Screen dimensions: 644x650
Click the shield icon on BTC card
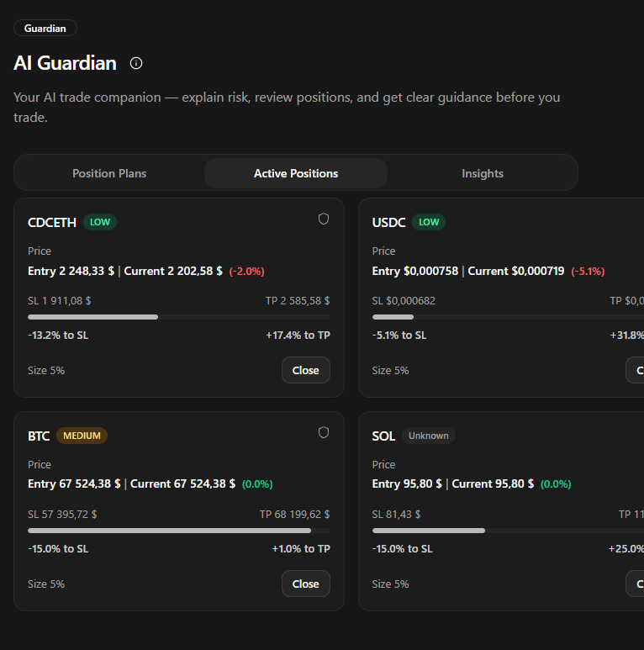coord(324,432)
